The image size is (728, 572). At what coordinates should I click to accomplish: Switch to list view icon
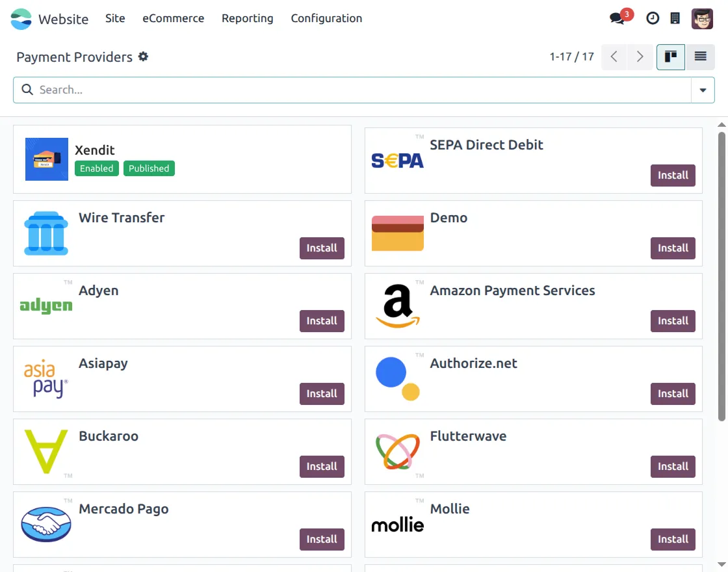(700, 57)
